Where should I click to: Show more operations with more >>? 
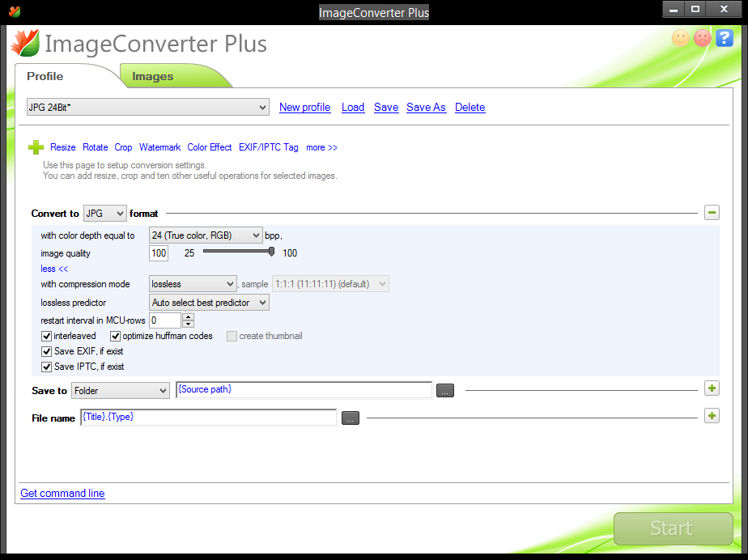pos(321,147)
